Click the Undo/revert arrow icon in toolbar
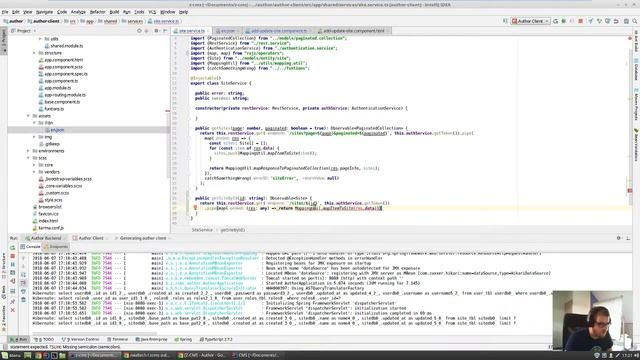Screen dimensions: 640x360 point(616,21)
